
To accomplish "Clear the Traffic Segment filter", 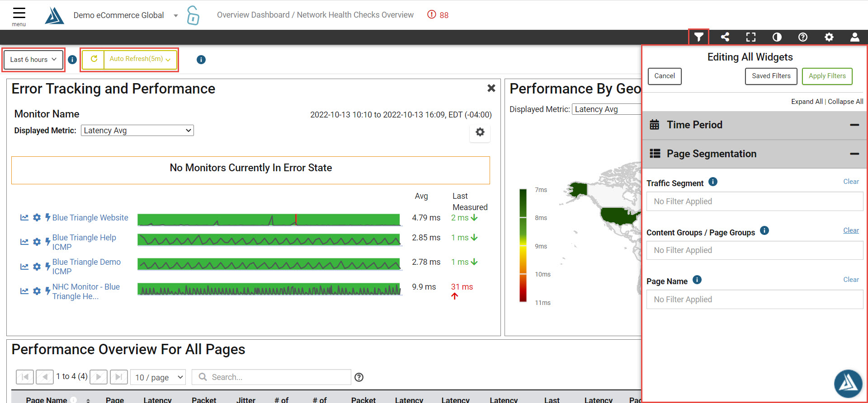I will pyautogui.click(x=851, y=182).
